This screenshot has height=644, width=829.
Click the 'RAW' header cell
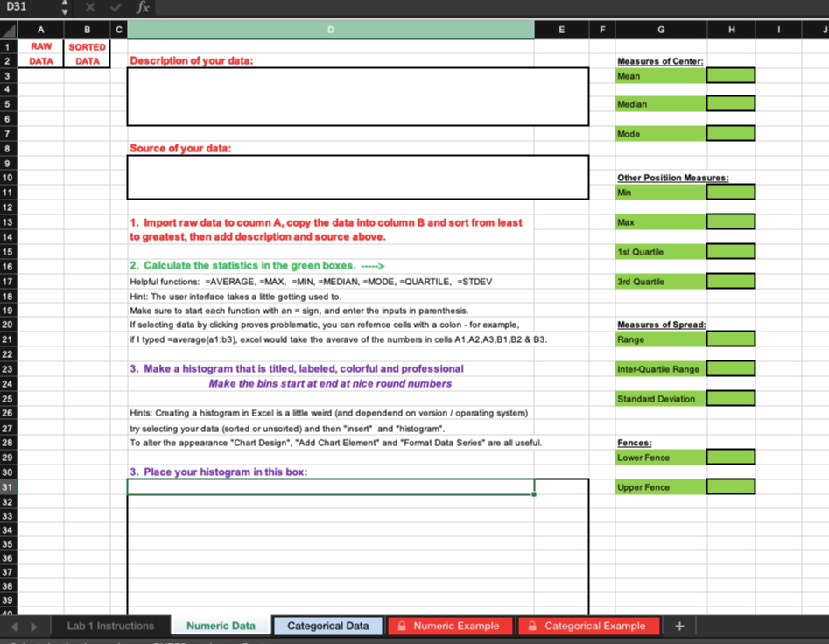coord(41,46)
